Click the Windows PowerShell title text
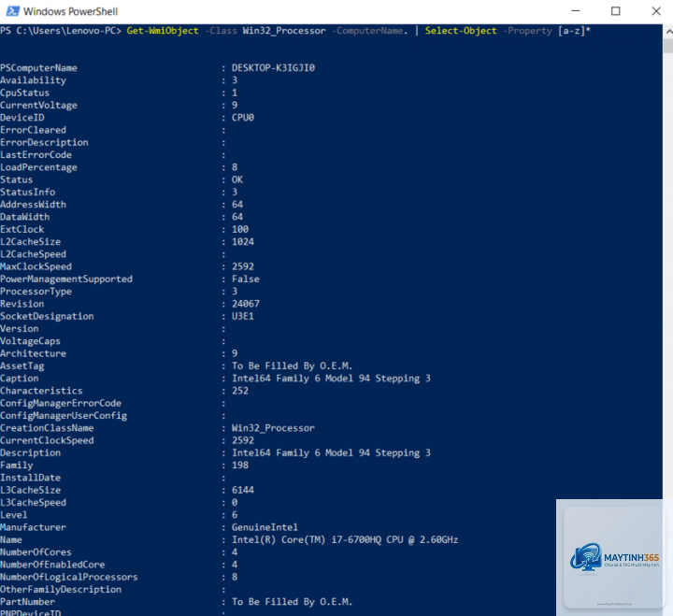This screenshot has width=673, height=616. (x=70, y=11)
